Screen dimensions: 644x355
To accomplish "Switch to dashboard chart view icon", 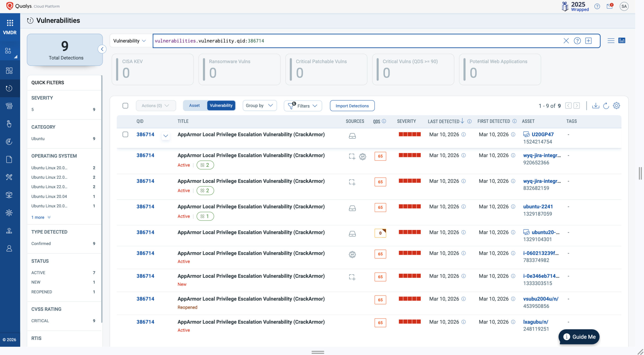I will tap(622, 41).
